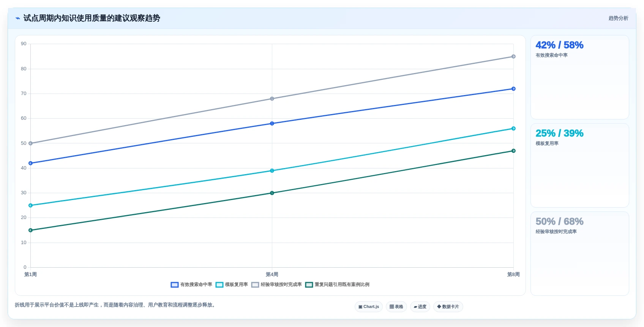
Task: Select the 数据卡片 tag chip
Action: tap(448, 307)
